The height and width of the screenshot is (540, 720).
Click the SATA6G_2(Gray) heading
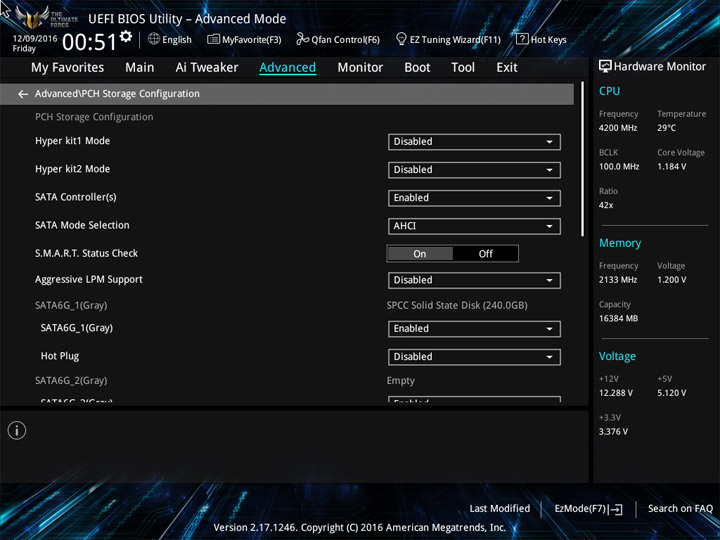point(71,381)
